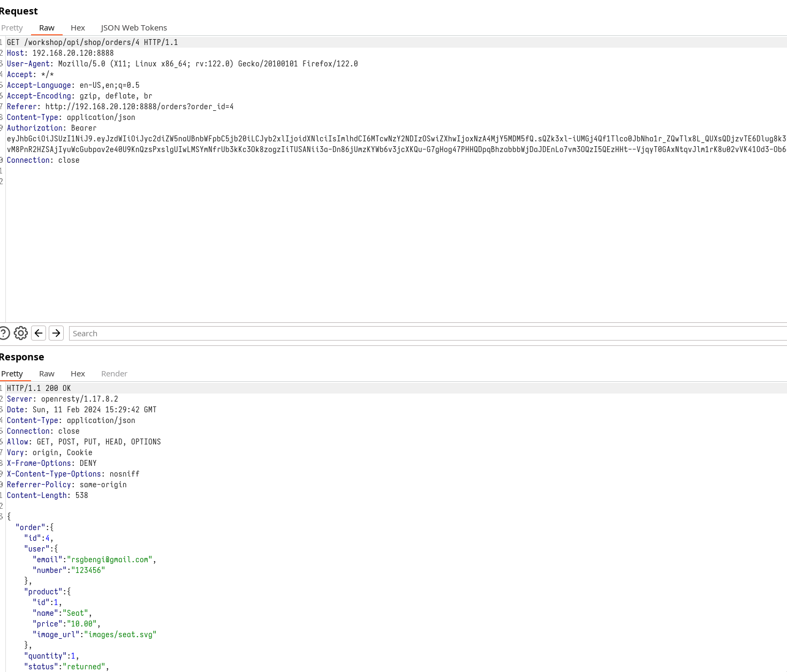Screen dimensions: 787x672
Task: Open the response Hex tab
Action: point(78,374)
